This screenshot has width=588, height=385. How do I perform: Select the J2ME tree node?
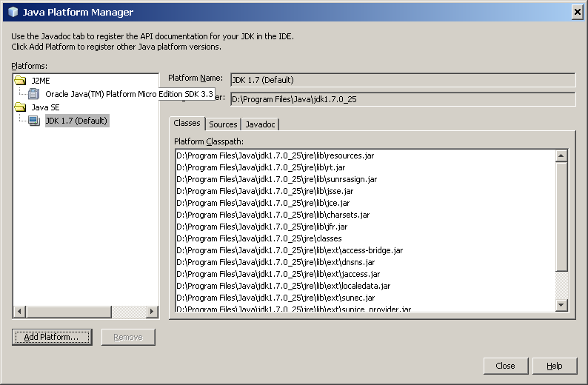coord(41,81)
